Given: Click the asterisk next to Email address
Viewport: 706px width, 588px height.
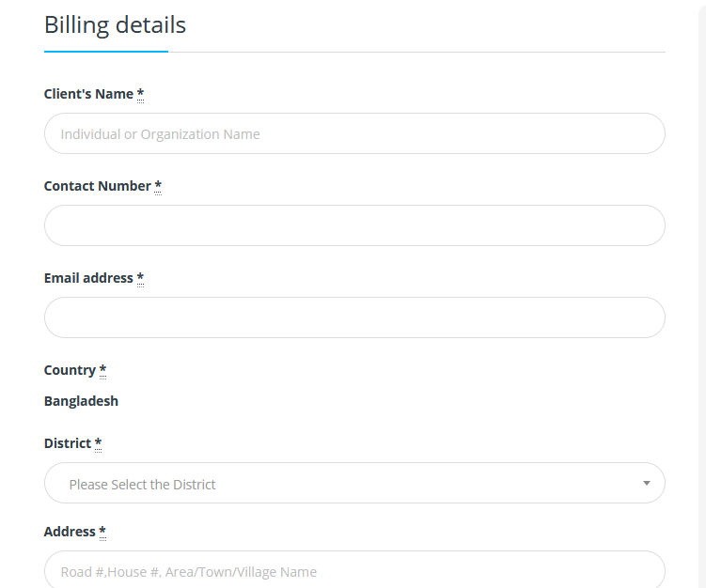Looking at the screenshot, I should point(140,278).
